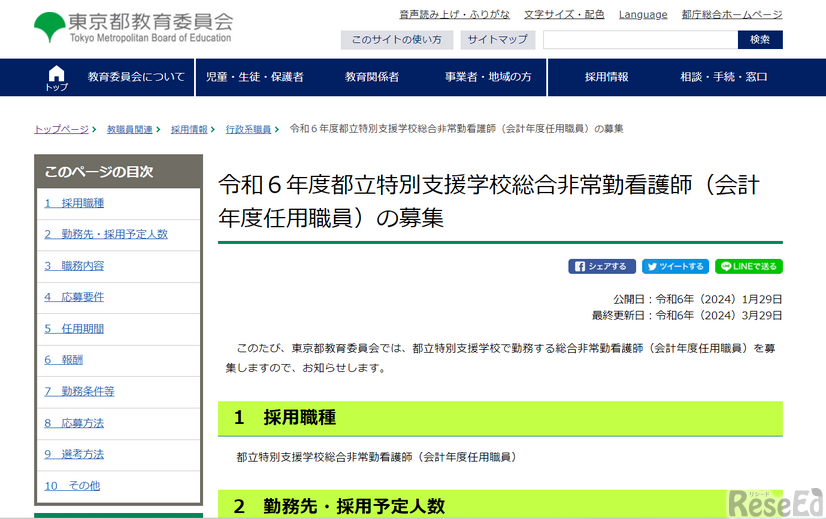Go to the home icon labeled トップ
Screen dimensions: 826x519
(56, 78)
